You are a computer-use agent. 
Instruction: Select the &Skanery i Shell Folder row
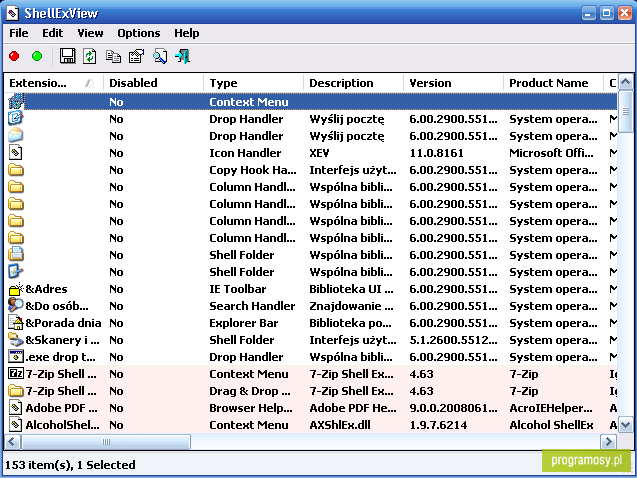pyautogui.click(x=311, y=340)
